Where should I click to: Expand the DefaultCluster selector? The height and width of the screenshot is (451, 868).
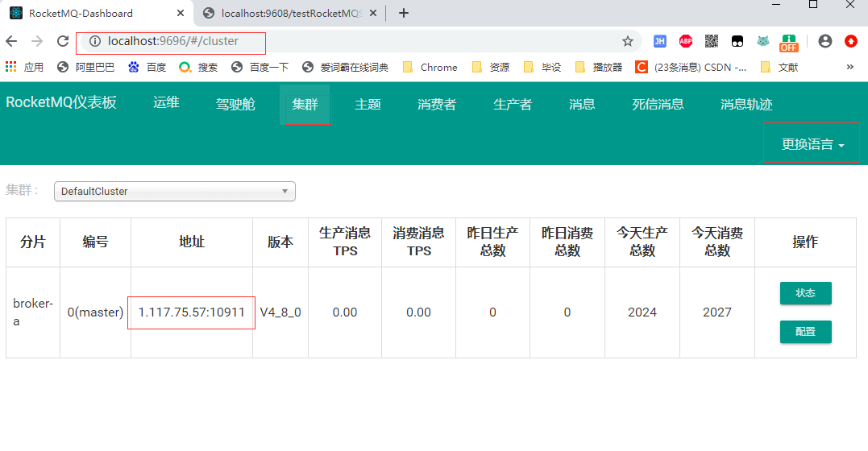pyautogui.click(x=174, y=191)
